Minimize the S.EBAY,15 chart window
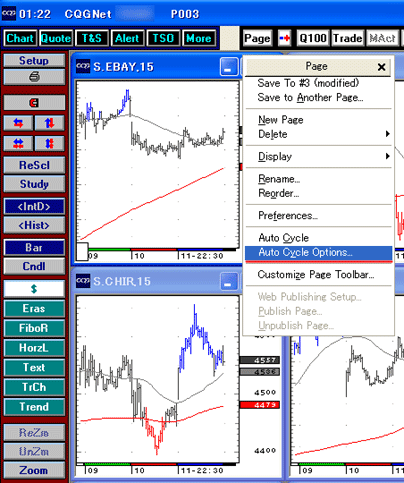 [x=229, y=66]
